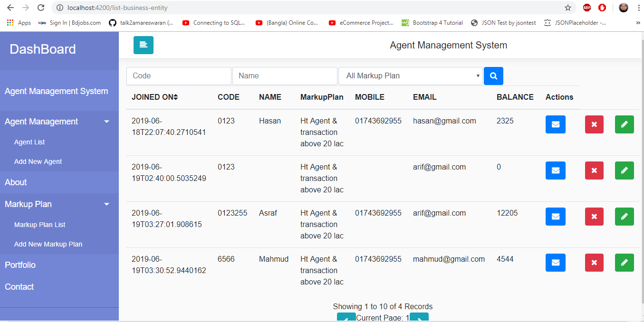Viewport: 644px width, 322px height.
Task: Edit the Asraf agent row
Action: point(625,217)
